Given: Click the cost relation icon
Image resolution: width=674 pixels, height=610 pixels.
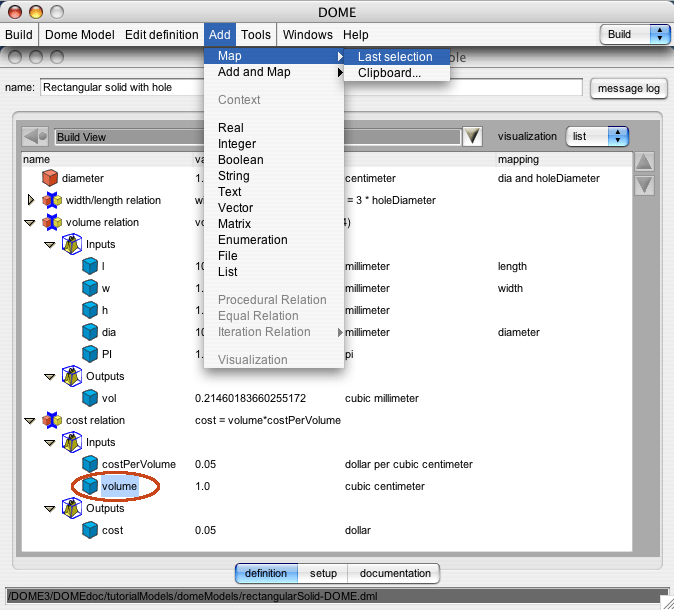Looking at the screenshot, I should click(x=52, y=420).
